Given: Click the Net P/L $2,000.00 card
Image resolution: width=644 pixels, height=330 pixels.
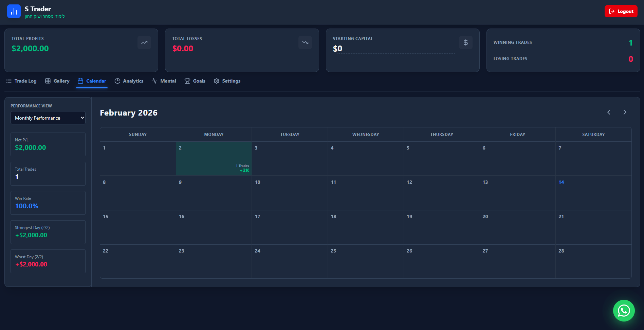Looking at the screenshot, I should [48, 144].
